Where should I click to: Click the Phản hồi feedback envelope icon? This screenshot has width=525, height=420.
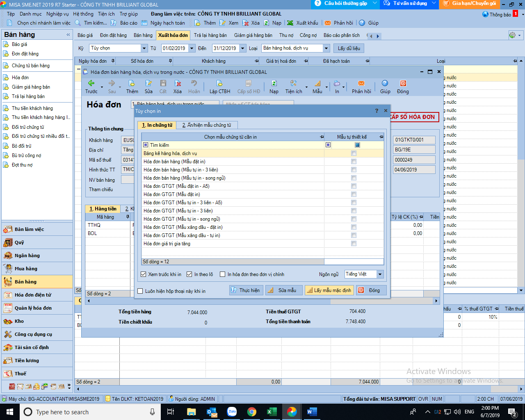pyautogui.click(x=361, y=83)
